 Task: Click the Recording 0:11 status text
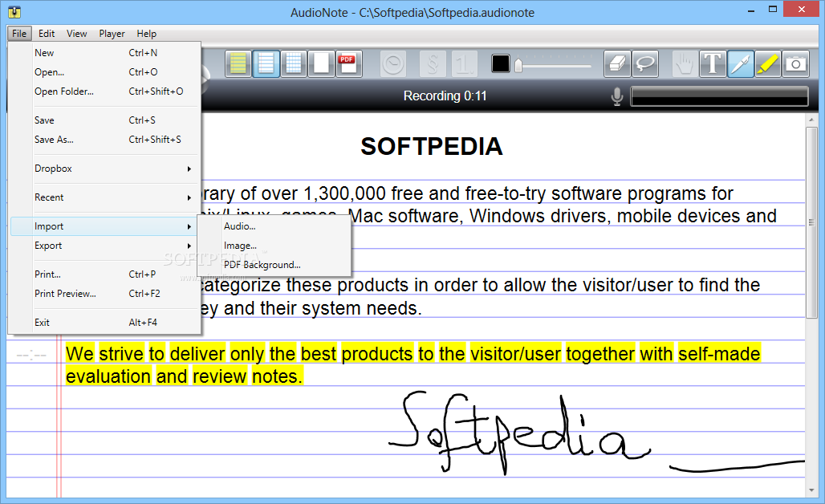coord(445,96)
